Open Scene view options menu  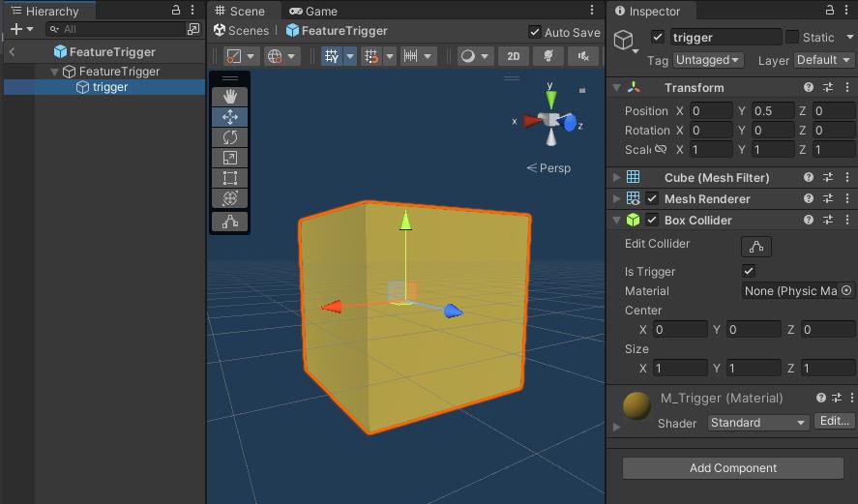tap(592, 10)
